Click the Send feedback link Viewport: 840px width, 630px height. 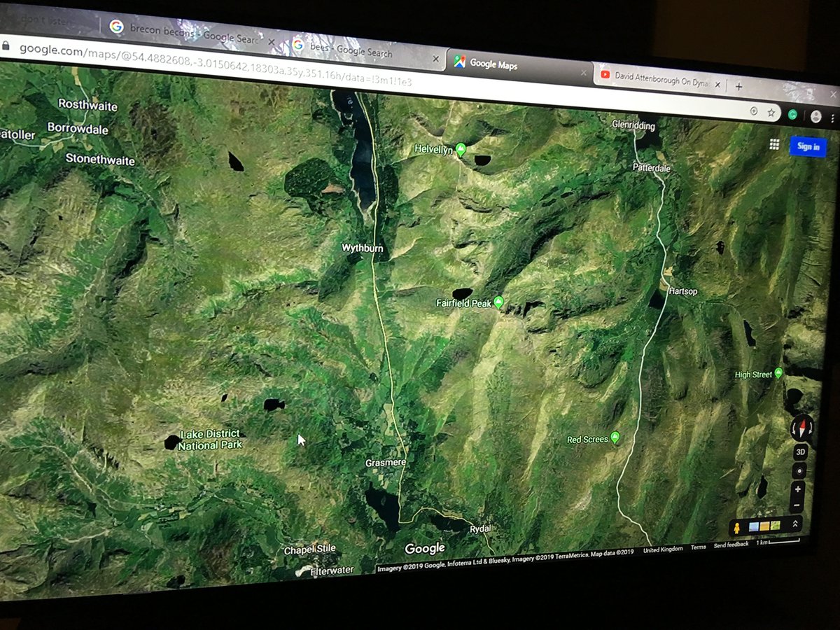(731, 545)
